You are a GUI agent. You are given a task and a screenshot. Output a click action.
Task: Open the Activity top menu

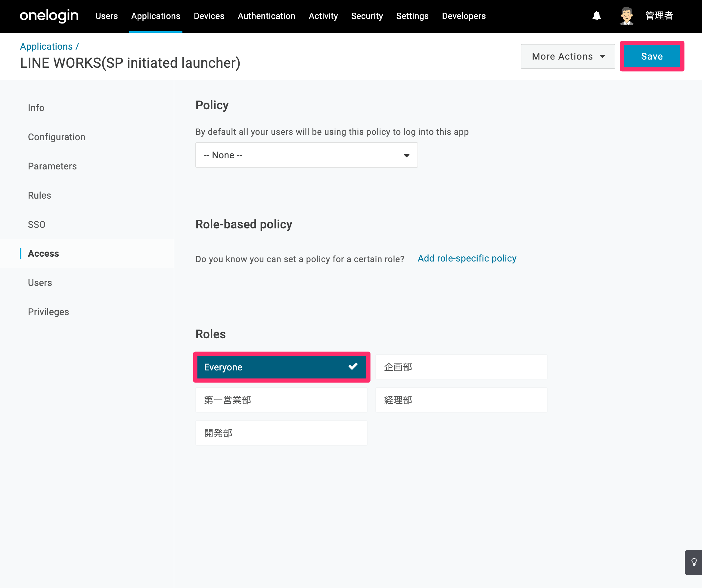pyautogui.click(x=323, y=16)
